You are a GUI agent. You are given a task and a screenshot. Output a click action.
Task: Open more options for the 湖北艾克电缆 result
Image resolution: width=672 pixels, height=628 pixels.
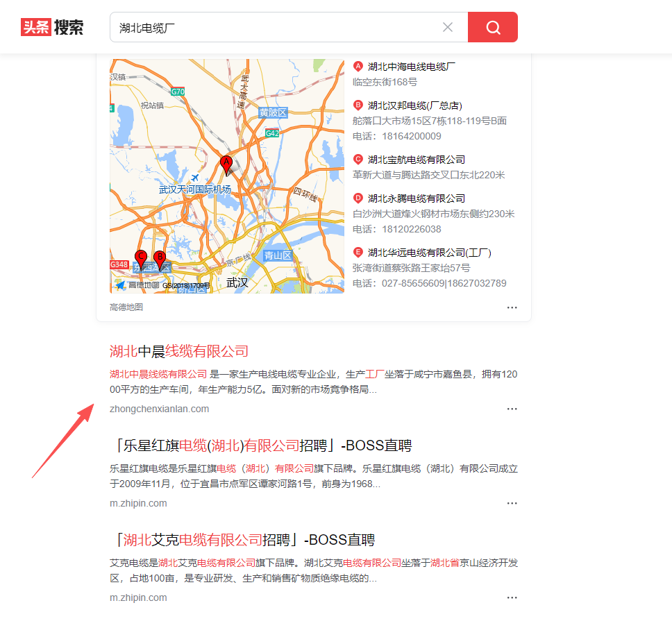[512, 597]
